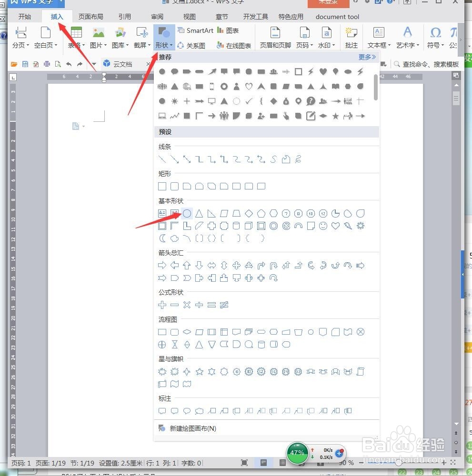
Task: Expand the 空白页 blank page dropdown
Action: coord(46,45)
